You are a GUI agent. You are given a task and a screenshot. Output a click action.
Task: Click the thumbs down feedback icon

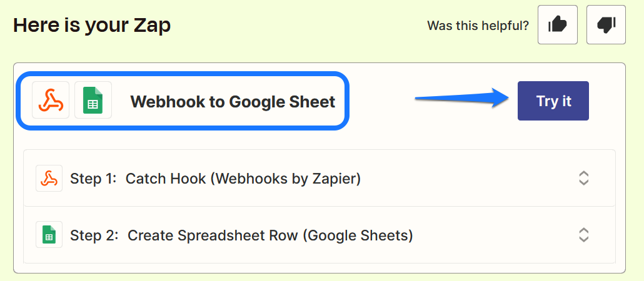pyautogui.click(x=606, y=25)
